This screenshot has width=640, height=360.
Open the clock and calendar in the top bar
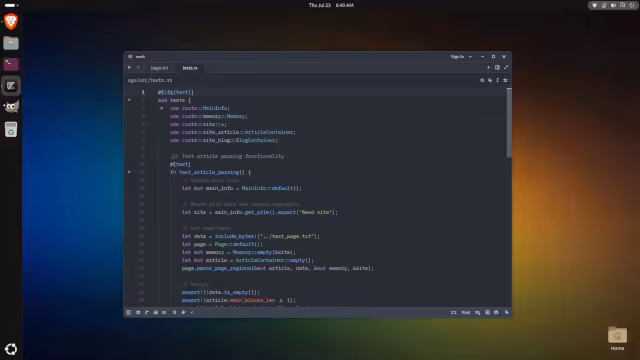pyautogui.click(x=331, y=5)
